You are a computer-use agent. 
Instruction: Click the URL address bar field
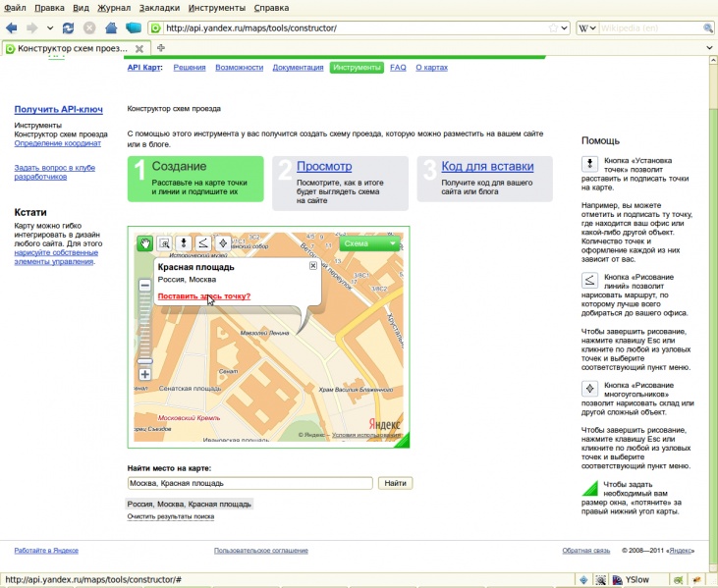pos(356,27)
